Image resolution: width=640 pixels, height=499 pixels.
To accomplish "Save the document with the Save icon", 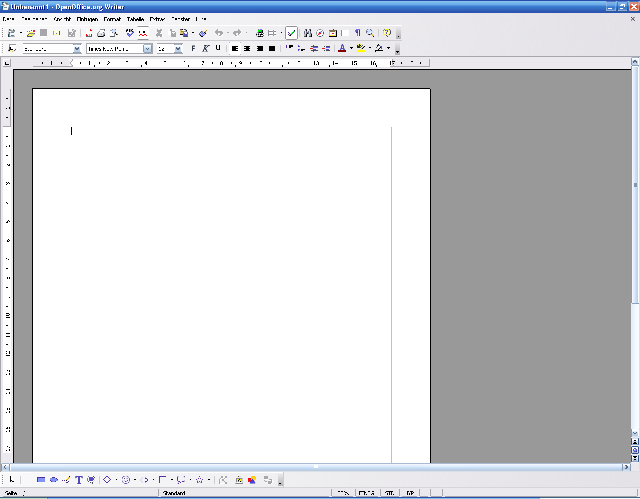I will pyautogui.click(x=44, y=33).
